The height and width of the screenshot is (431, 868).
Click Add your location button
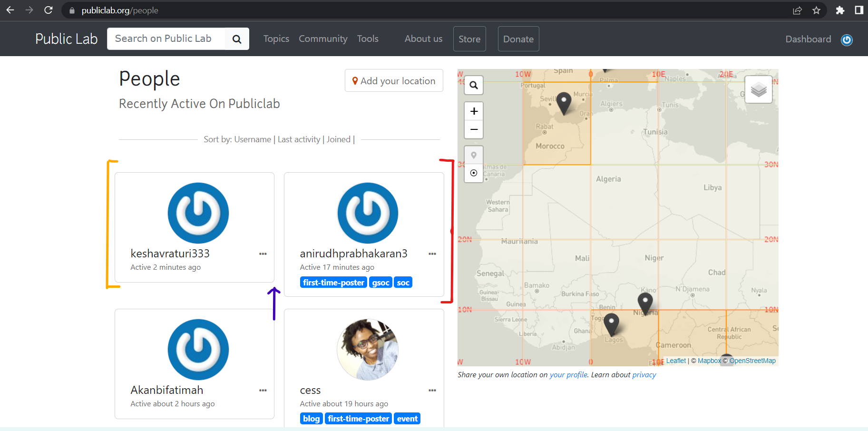(x=394, y=81)
